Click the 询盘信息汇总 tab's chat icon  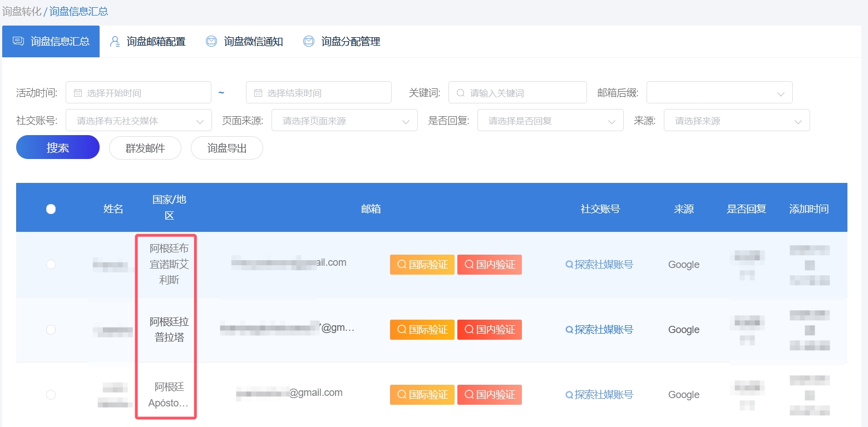18,41
